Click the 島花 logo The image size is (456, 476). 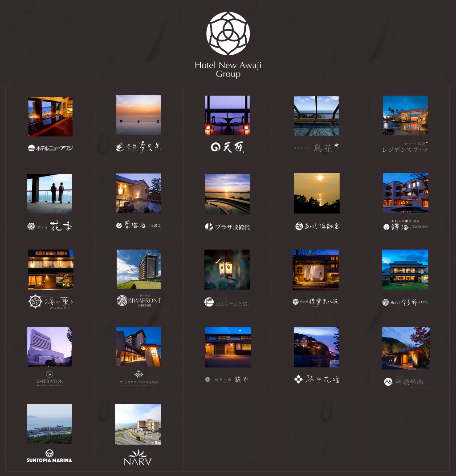(x=316, y=148)
